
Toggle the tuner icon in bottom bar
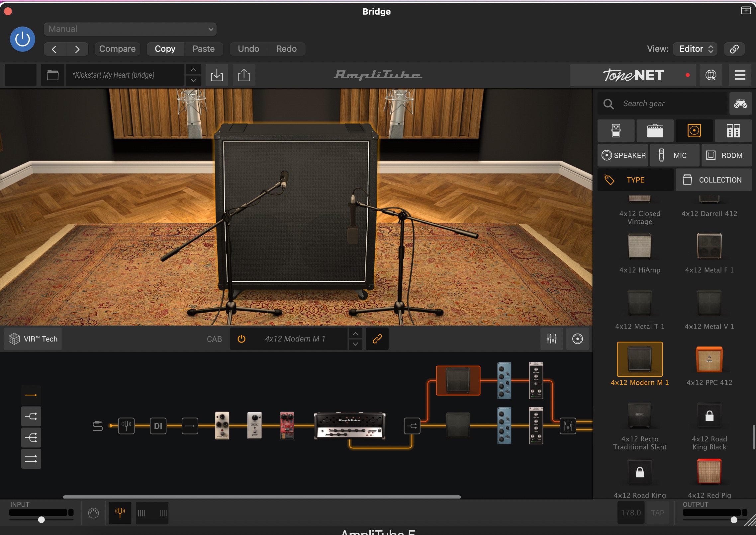tap(120, 513)
